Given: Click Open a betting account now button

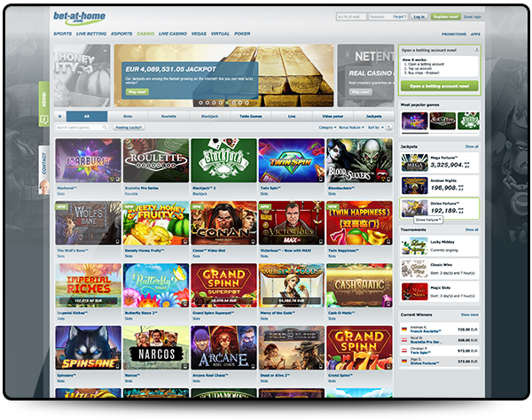Looking at the screenshot, I should pyautogui.click(x=440, y=86).
